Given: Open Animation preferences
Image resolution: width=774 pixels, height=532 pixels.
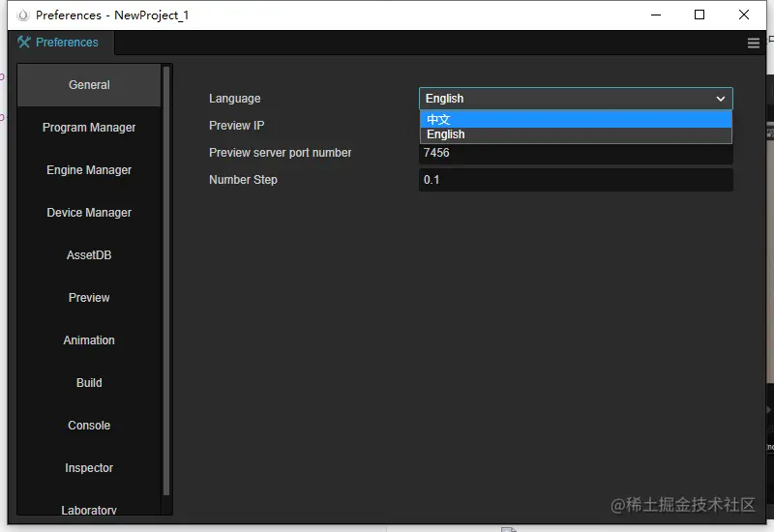Looking at the screenshot, I should [89, 340].
